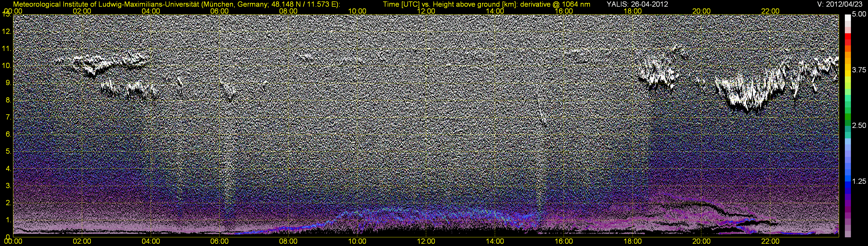
Task: Click the Meteorological Institute title text
Action: pos(176,4)
